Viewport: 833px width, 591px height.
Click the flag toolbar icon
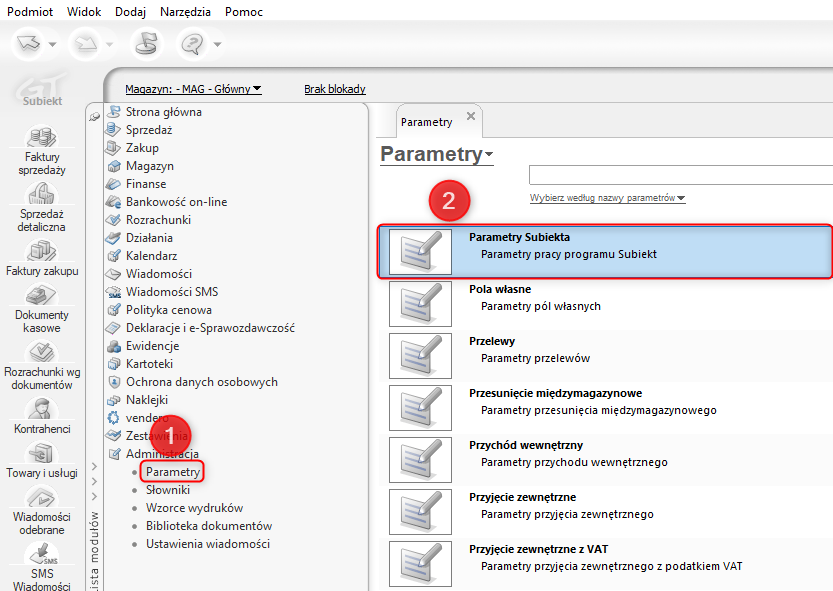(x=146, y=43)
